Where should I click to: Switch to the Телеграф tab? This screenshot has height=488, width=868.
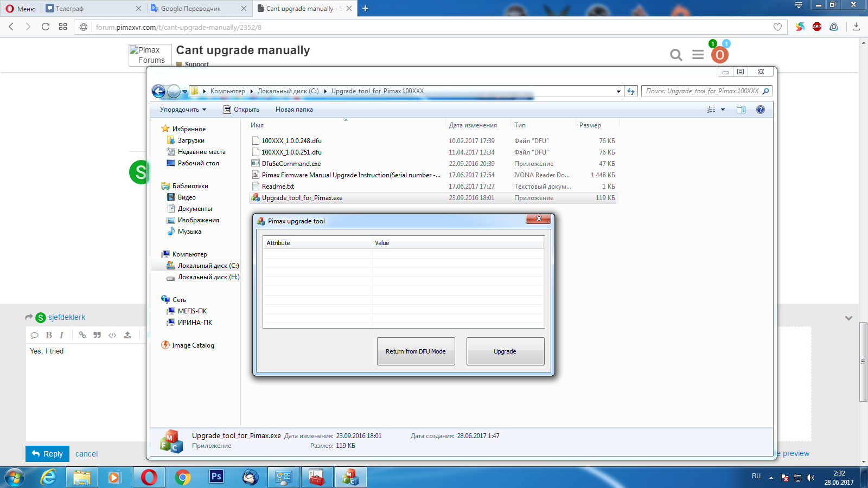coord(94,9)
